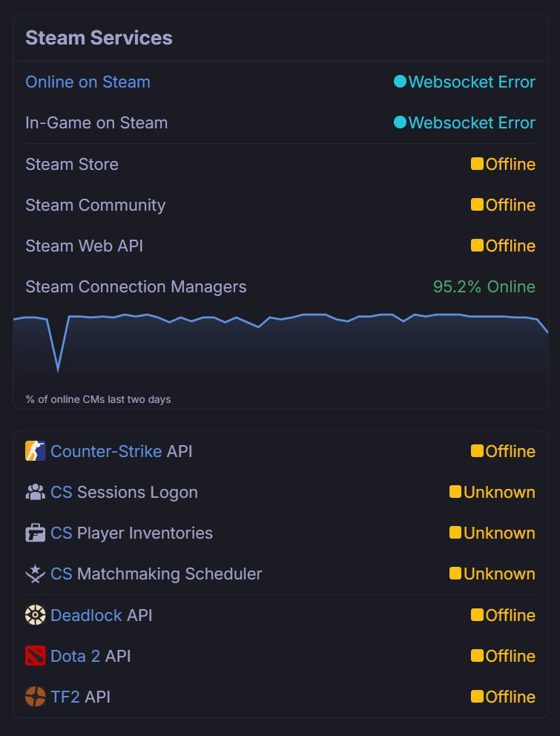The width and height of the screenshot is (560, 736).
Task: Follow the Deadlock link
Action: coord(86,615)
